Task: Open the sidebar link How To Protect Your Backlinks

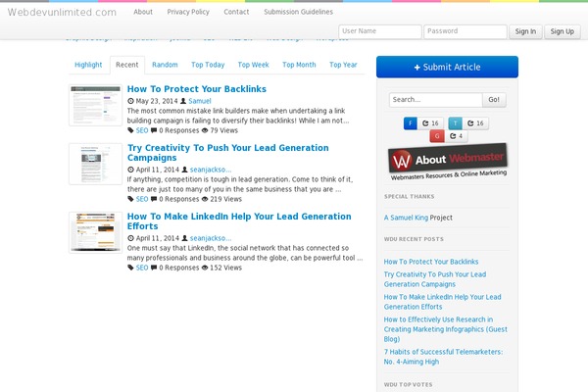Action: pos(431,262)
